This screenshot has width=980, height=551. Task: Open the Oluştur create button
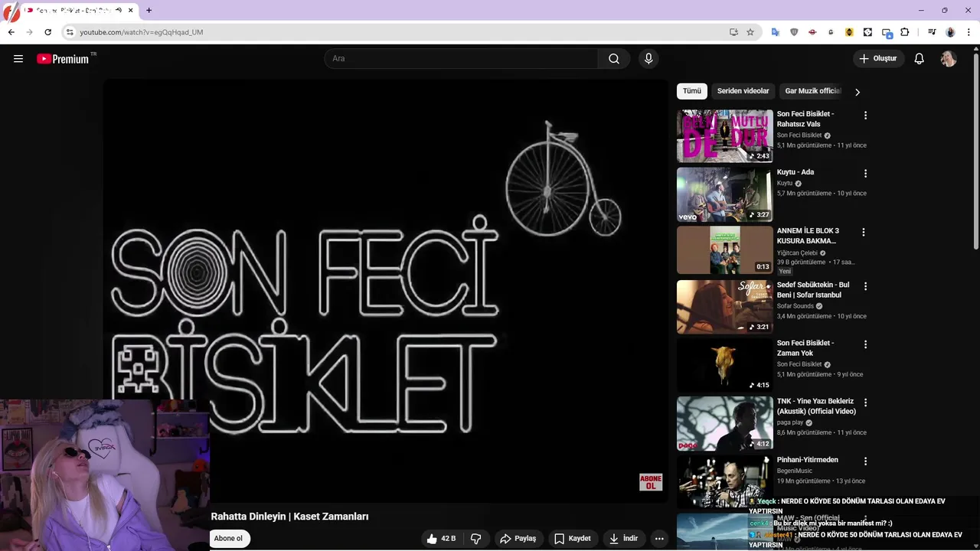(879, 59)
